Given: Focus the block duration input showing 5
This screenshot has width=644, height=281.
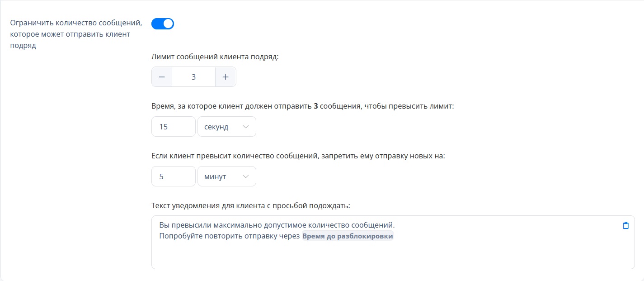Looking at the screenshot, I should coord(173,176).
